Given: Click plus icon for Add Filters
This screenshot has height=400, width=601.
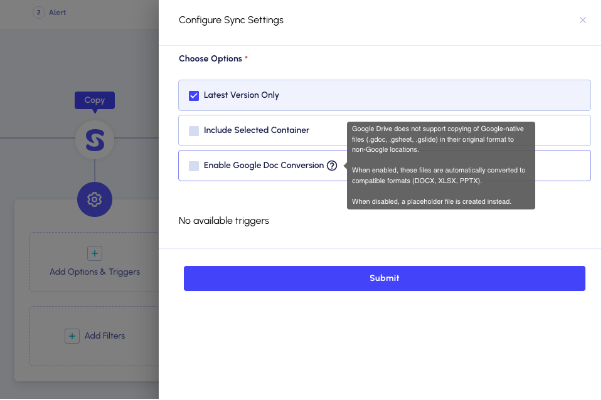Looking at the screenshot, I should click(72, 336).
